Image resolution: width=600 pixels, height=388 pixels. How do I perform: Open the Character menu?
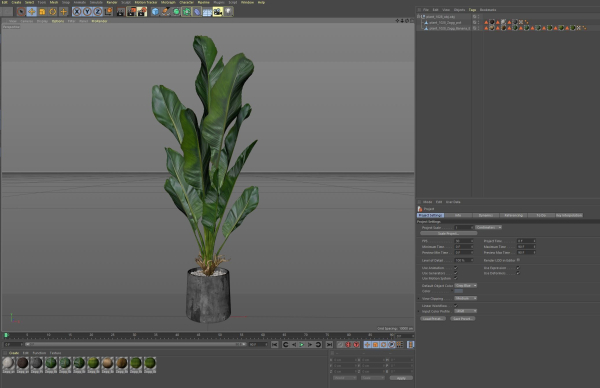tap(186, 2)
